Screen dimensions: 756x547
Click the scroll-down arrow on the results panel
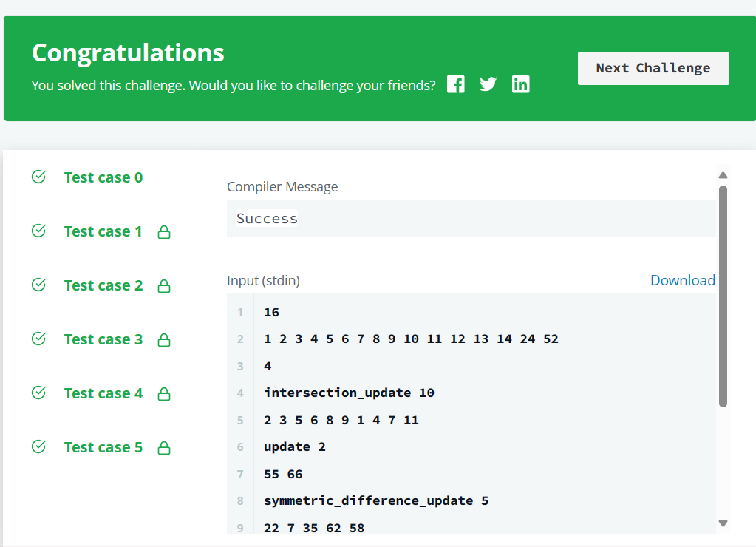click(723, 523)
